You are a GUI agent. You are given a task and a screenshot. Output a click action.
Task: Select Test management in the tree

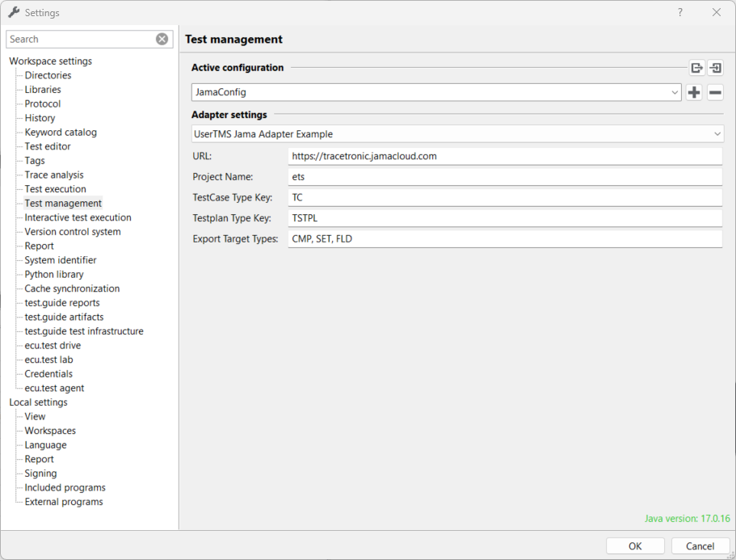(x=63, y=204)
